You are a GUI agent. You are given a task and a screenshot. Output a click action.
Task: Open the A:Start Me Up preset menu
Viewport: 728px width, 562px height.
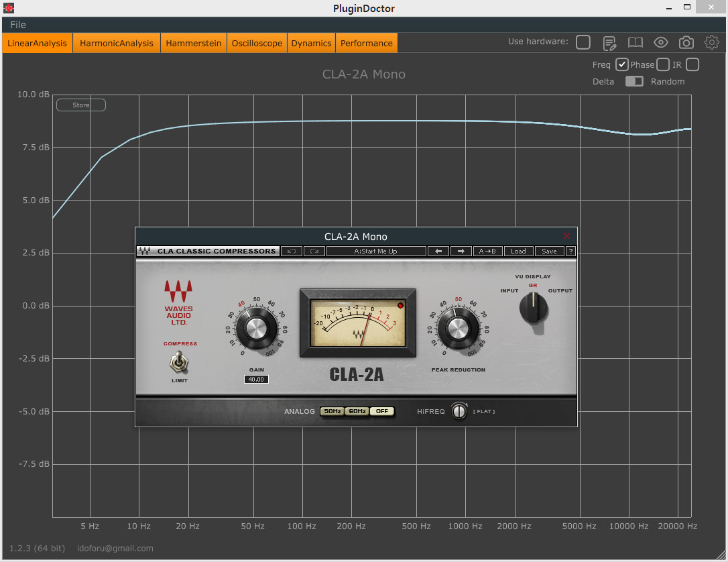(376, 251)
